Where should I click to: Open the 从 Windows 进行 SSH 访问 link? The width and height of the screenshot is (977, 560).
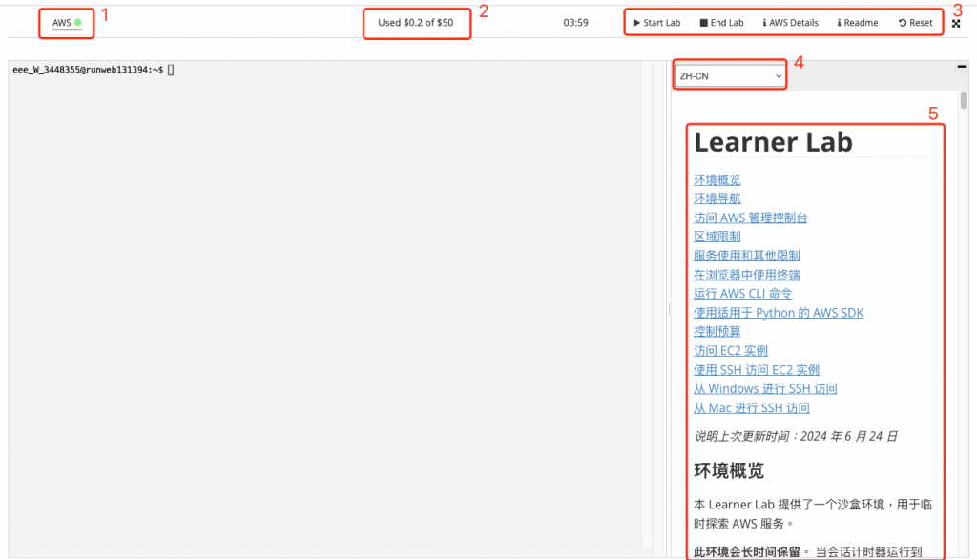(765, 388)
